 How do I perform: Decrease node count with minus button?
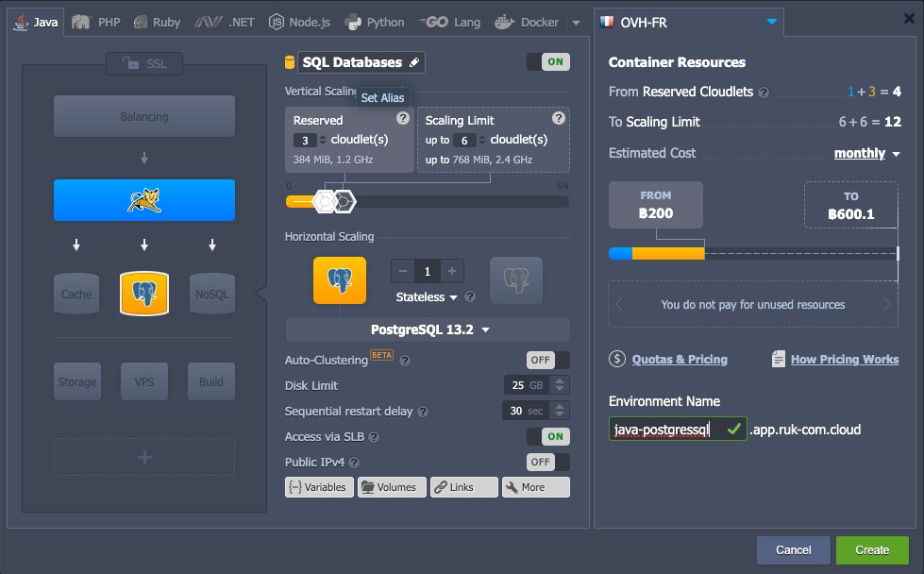click(403, 271)
